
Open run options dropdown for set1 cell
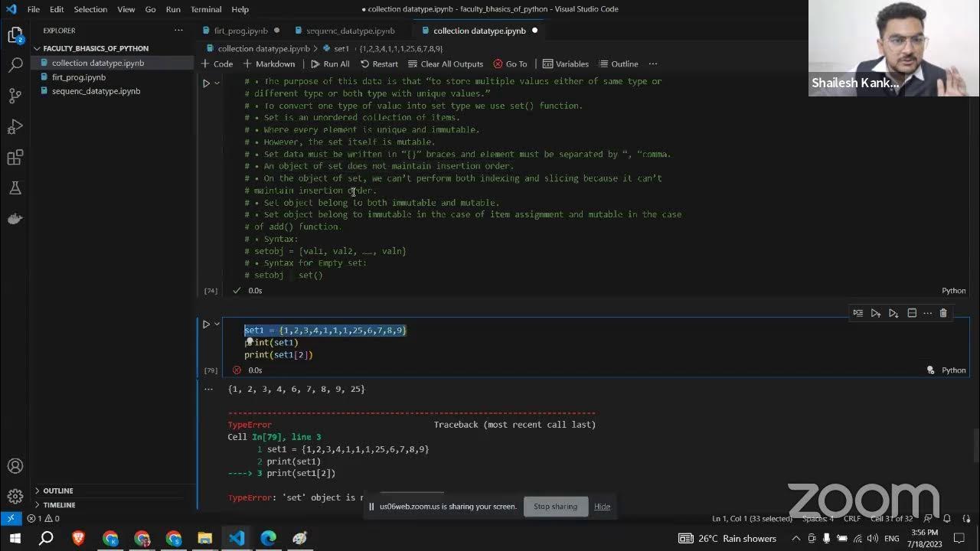pyautogui.click(x=217, y=324)
